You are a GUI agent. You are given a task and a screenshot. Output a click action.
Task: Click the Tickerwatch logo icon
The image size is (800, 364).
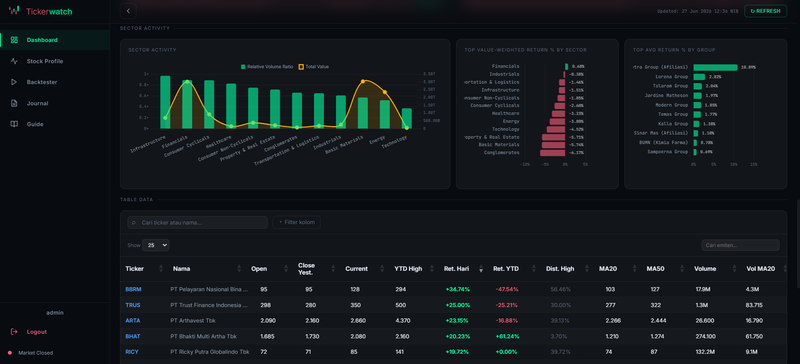(x=14, y=10)
